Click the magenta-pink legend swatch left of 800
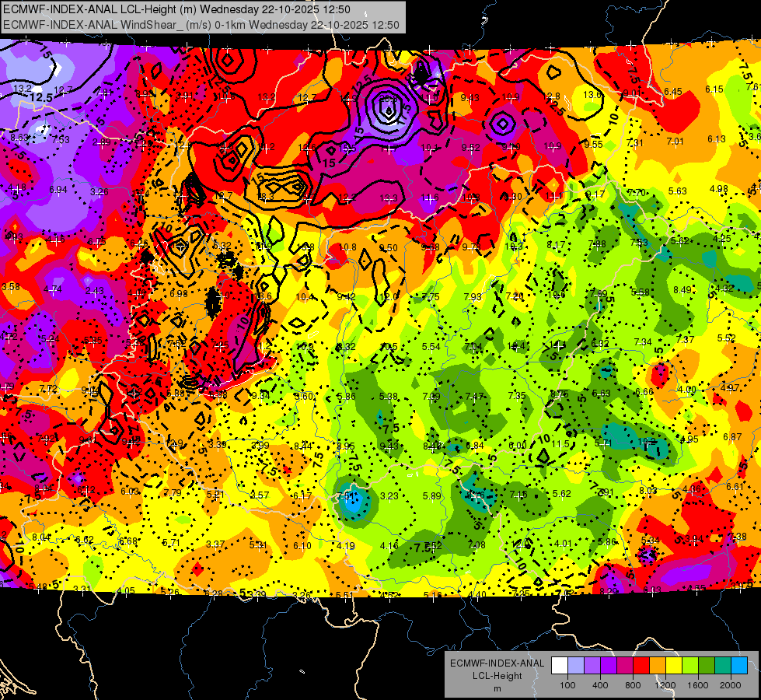This screenshot has height=700, width=761. (625, 665)
